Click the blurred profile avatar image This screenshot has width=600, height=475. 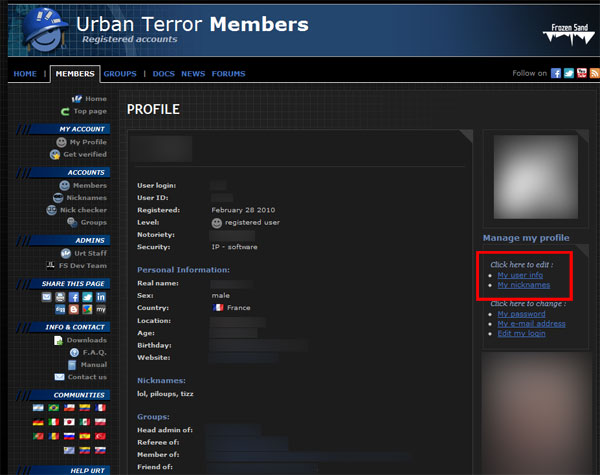click(536, 177)
